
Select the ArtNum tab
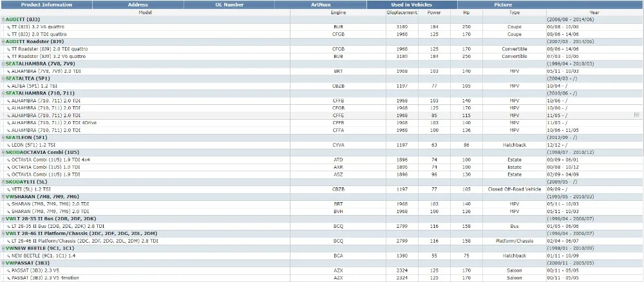click(321, 5)
